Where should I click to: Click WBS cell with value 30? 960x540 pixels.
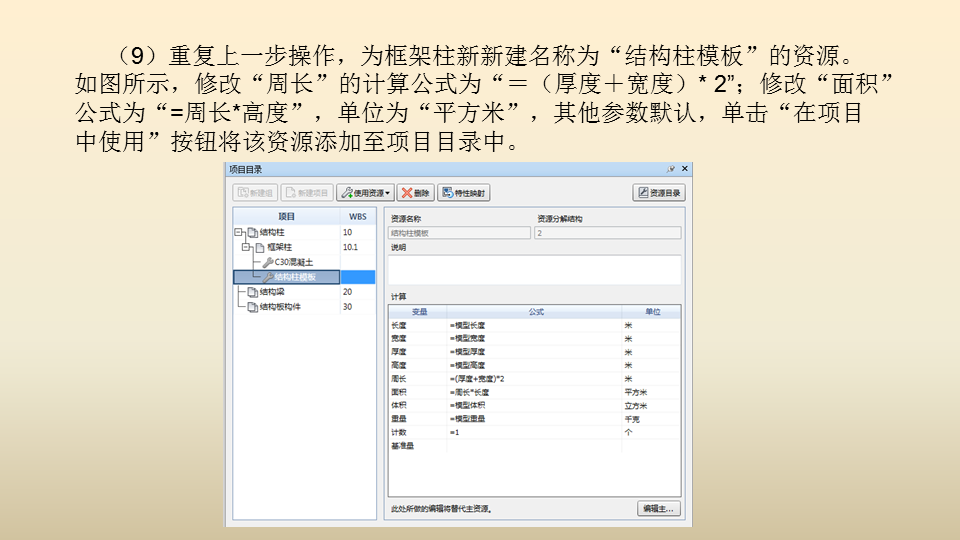358,307
